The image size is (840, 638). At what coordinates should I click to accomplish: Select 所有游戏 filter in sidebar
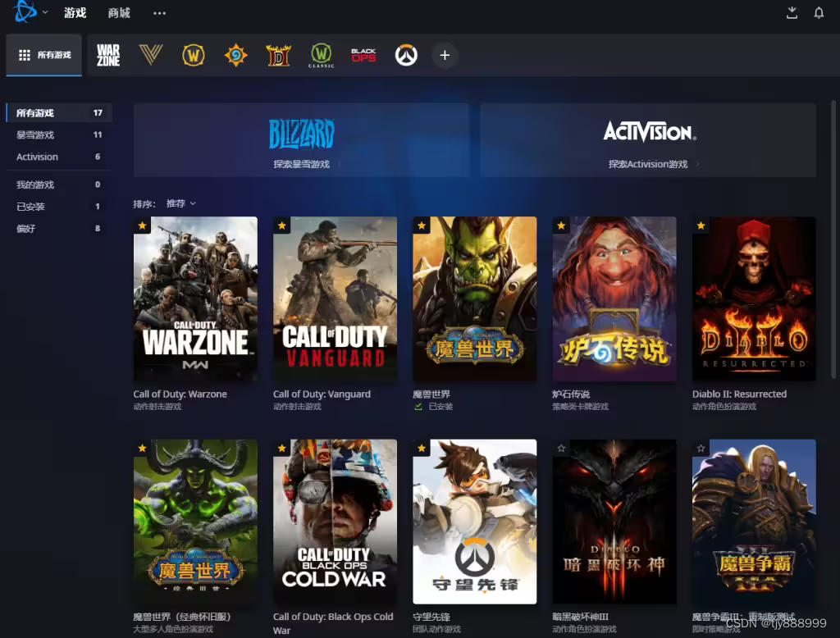tap(59, 113)
